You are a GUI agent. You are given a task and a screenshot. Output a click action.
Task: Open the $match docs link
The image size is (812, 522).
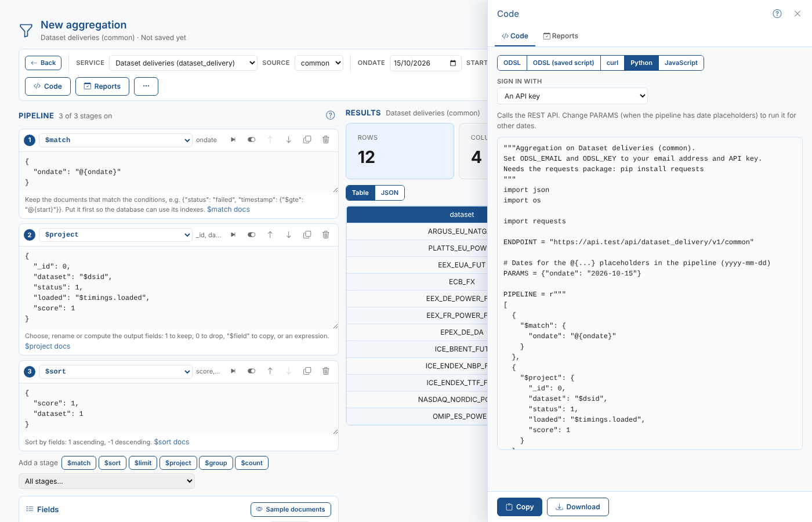point(229,209)
